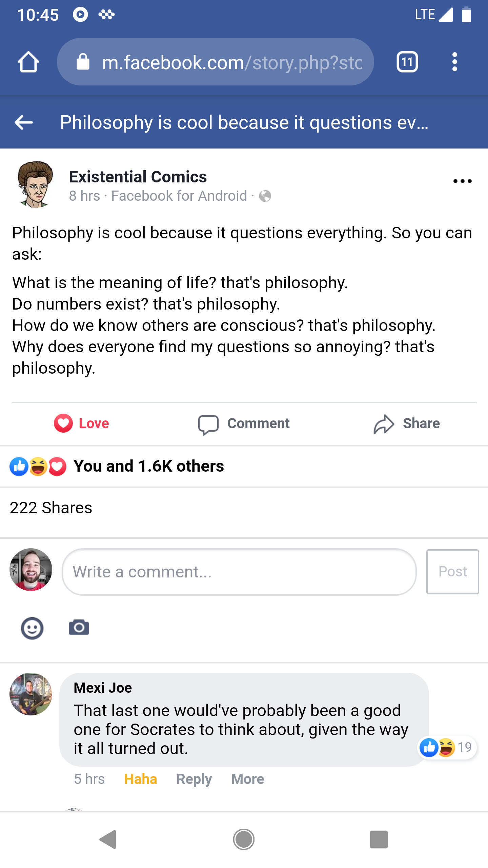488x868 pixels.
Task: Tap the camera icon to attach photo
Action: pyautogui.click(x=79, y=627)
